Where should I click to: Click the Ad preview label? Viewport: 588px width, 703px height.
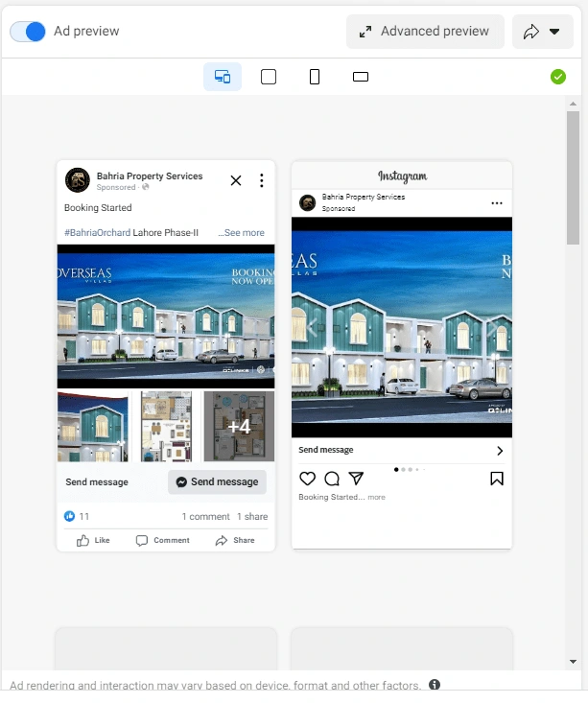pyautogui.click(x=86, y=31)
